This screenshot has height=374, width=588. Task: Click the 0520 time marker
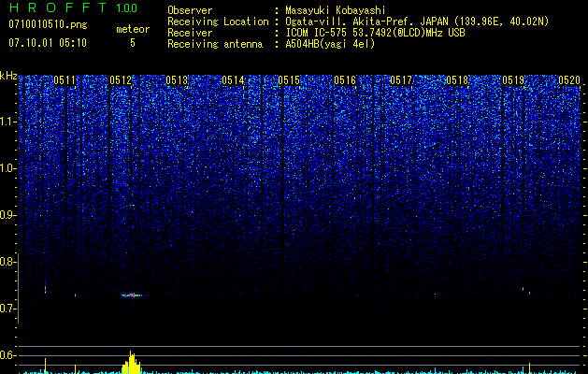click(x=569, y=80)
